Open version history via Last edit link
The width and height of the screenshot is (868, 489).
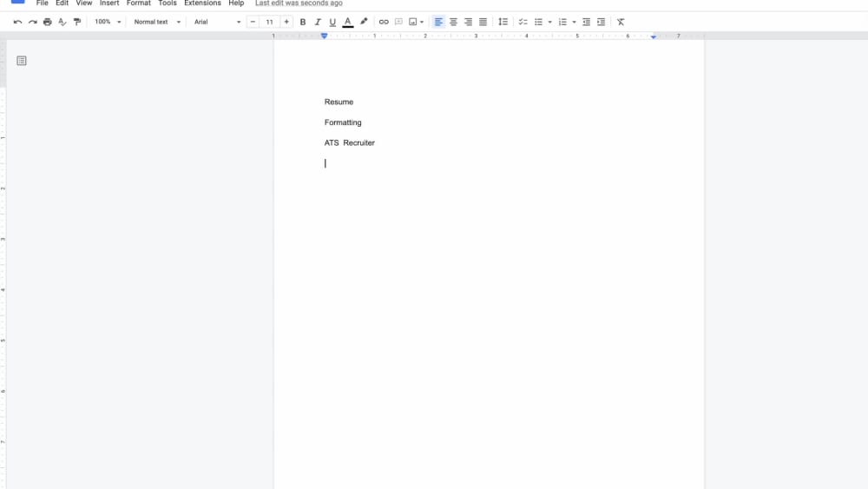pyautogui.click(x=299, y=3)
